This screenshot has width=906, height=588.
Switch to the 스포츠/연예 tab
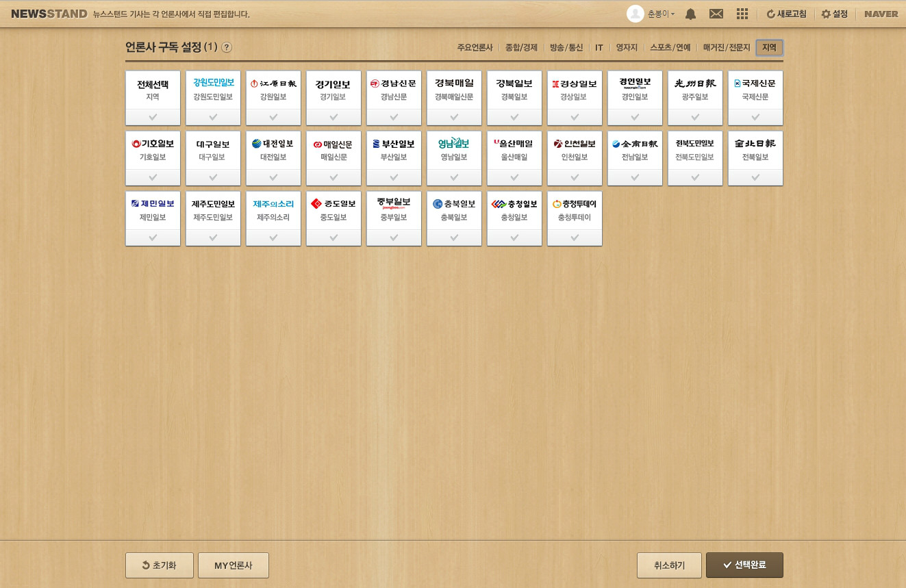click(670, 48)
